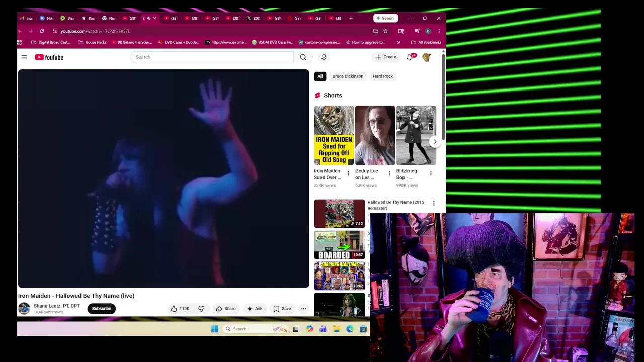
Task: Click the YouTube search input field
Action: pyautogui.click(x=212, y=57)
